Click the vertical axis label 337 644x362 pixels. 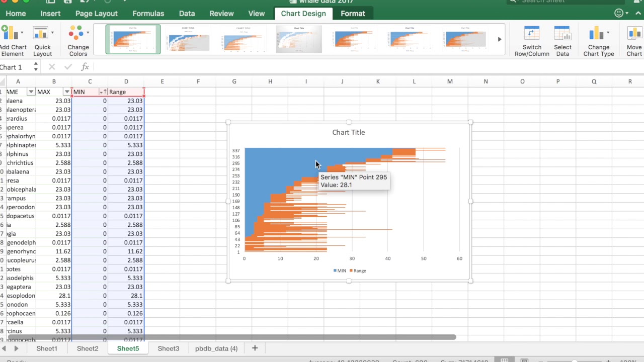pos(236,150)
